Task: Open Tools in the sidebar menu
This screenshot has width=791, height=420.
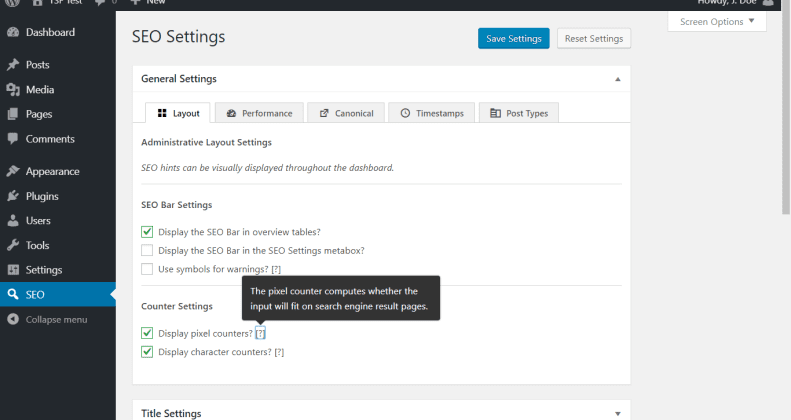Action: coord(58,245)
